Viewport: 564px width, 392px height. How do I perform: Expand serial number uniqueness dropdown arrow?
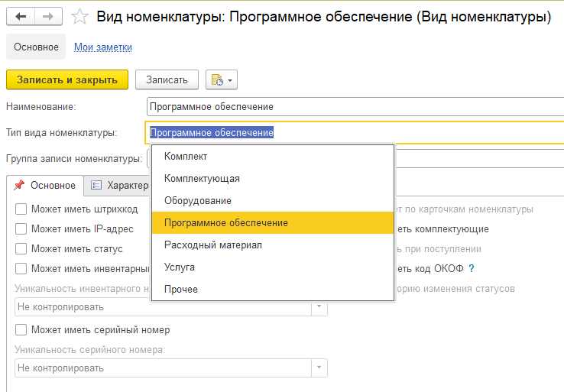319,368
